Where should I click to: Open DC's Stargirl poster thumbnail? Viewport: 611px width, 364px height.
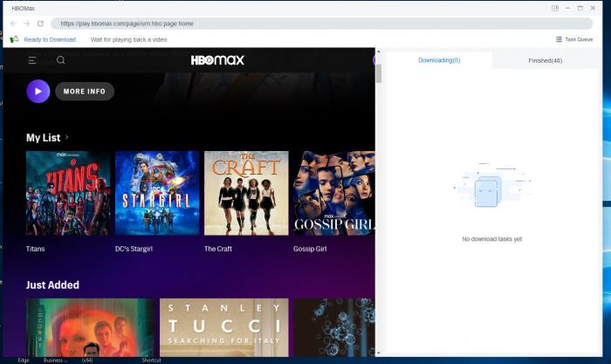point(157,193)
